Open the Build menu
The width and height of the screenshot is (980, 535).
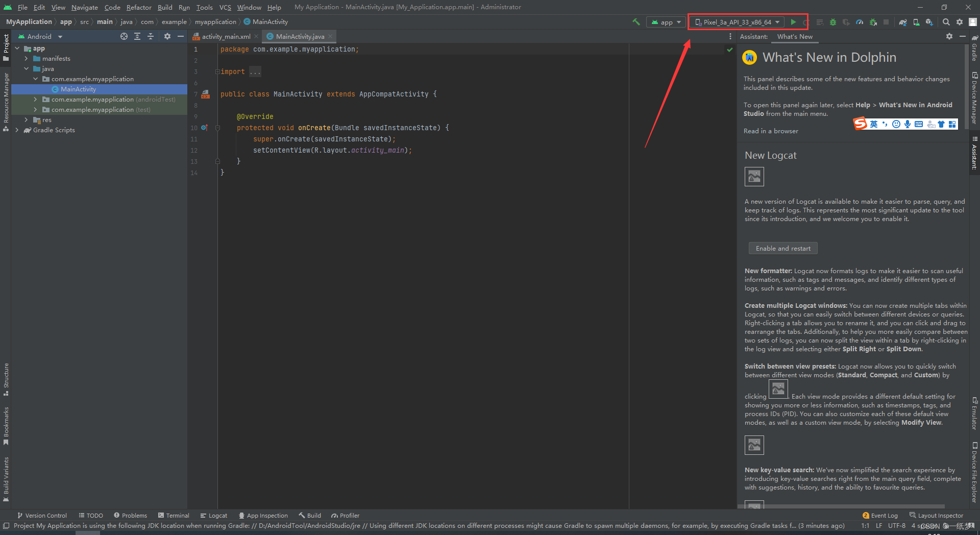tap(165, 7)
